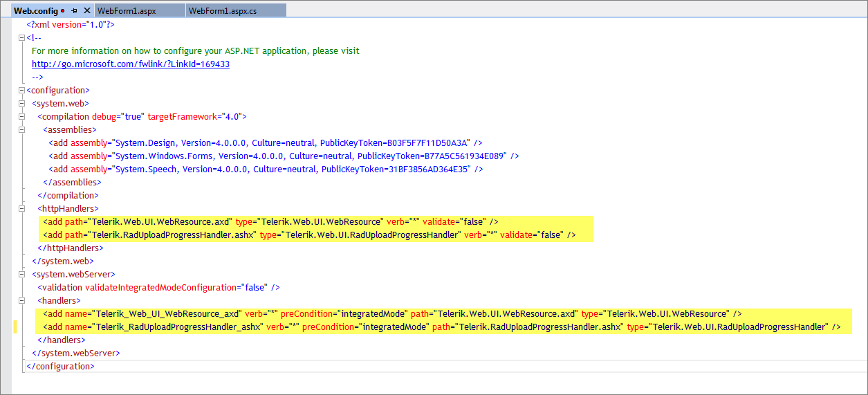
Task: Click the Telerik_Web_UI_WebResource_axd handler line
Action: tap(392, 313)
